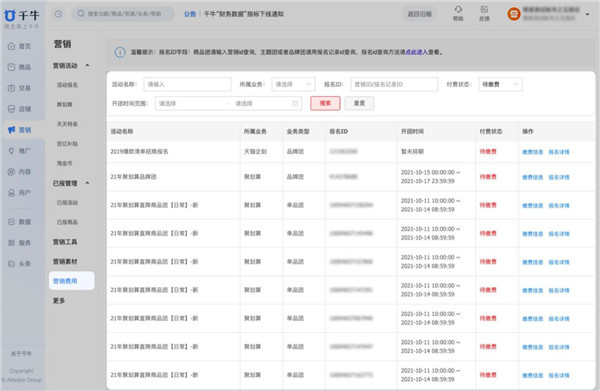Image resolution: width=600 pixels, height=391 pixels.
Task: Open the 反馈 feedback icon
Action: point(484,9)
